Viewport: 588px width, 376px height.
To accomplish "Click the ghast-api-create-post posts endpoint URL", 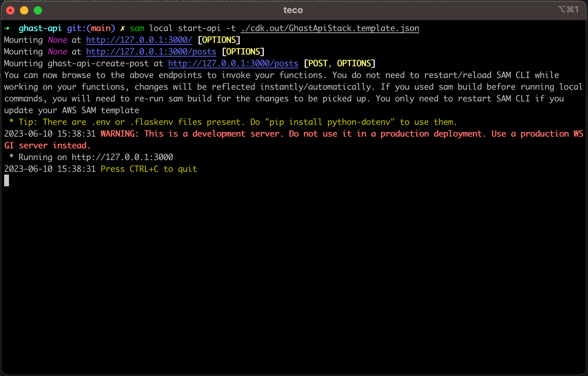I will click(x=233, y=63).
